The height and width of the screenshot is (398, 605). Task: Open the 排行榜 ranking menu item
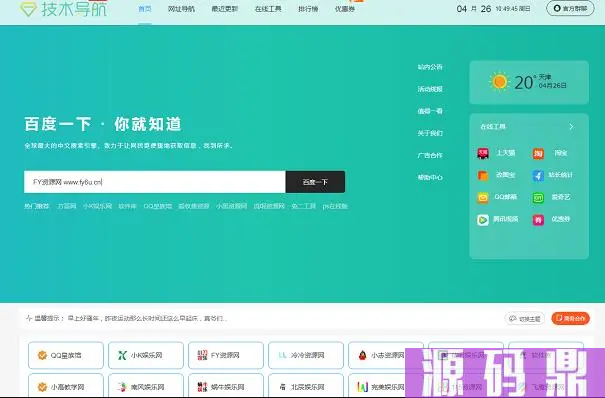(x=308, y=9)
